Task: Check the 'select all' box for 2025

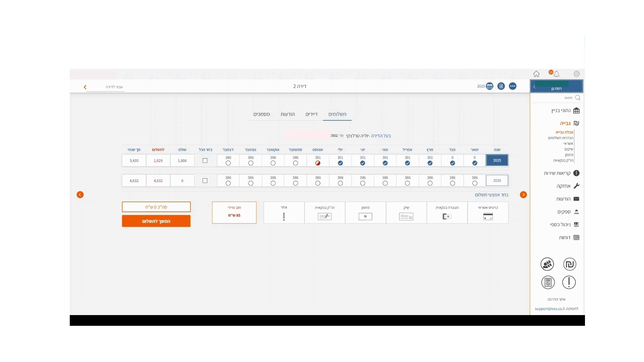Action: tap(205, 161)
